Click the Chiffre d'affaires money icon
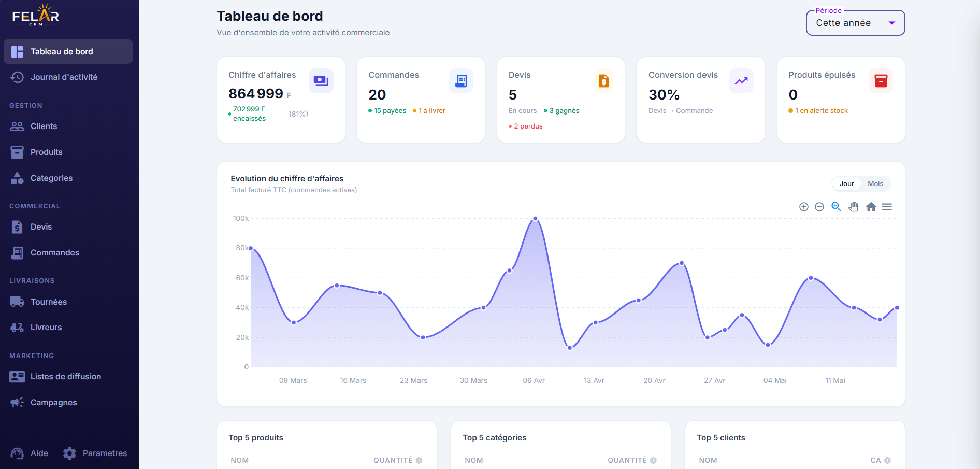Screen dimensions: 980x469 [x=321, y=81]
